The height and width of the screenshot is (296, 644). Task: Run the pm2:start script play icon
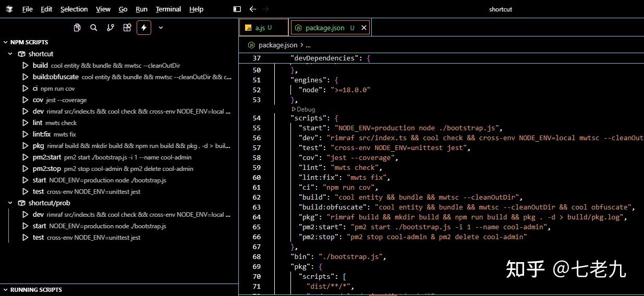25,157
